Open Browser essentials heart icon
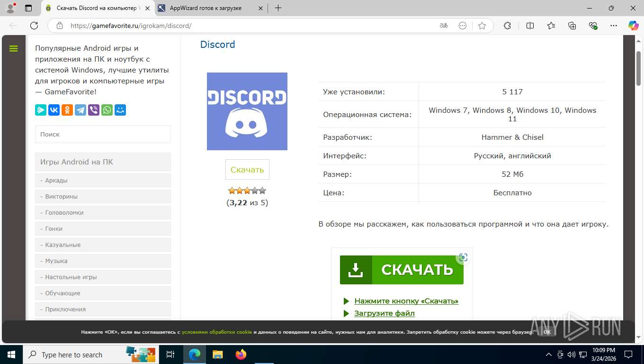The height and width of the screenshot is (364, 644). click(593, 26)
